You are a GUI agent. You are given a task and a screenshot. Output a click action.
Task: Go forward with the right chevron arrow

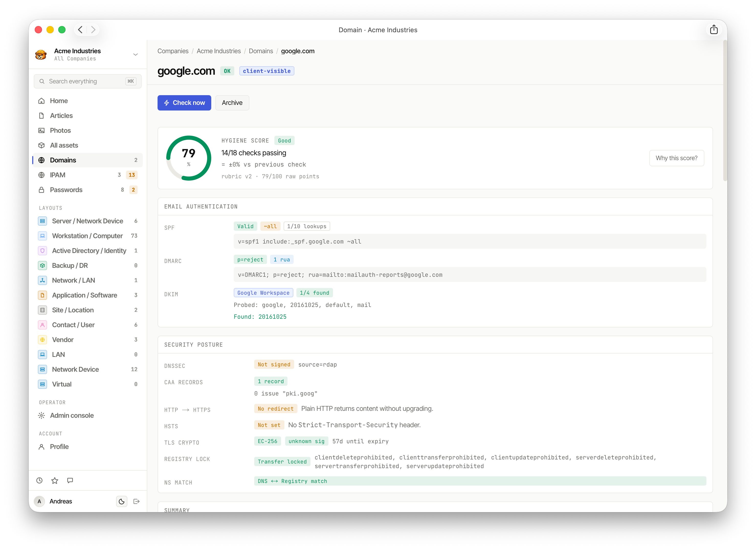(93, 30)
